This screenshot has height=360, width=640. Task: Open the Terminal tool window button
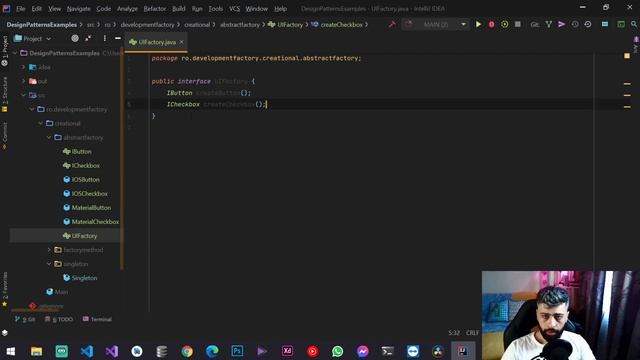click(98, 319)
